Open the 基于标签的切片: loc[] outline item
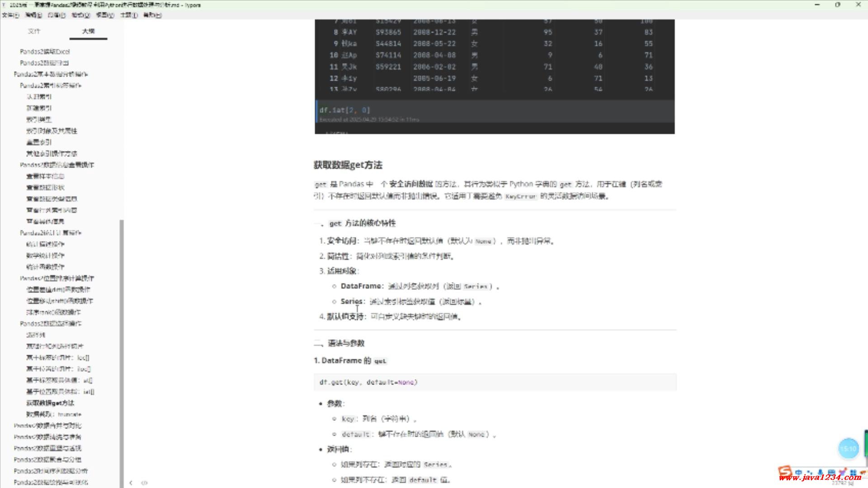This screenshot has width=868, height=488. click(57, 357)
